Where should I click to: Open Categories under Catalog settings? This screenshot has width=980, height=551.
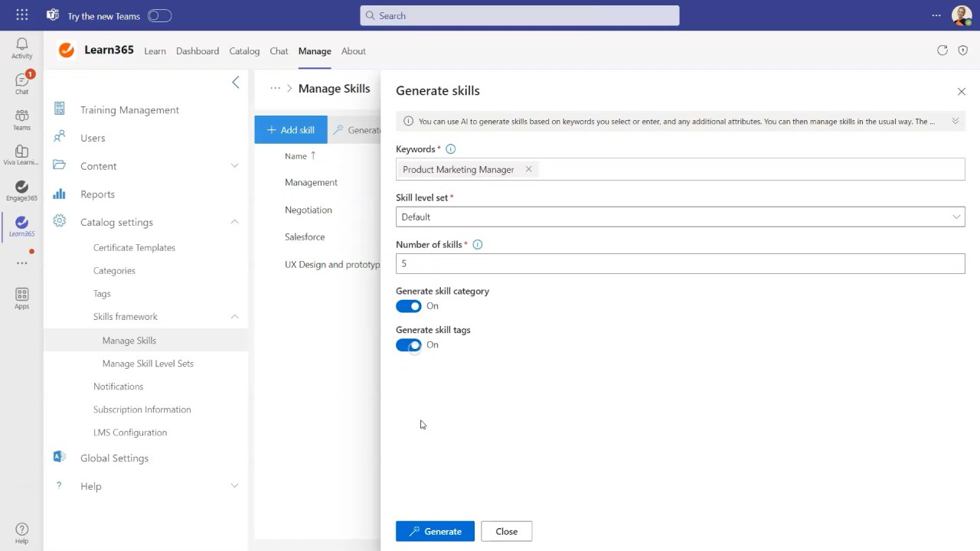pos(114,271)
